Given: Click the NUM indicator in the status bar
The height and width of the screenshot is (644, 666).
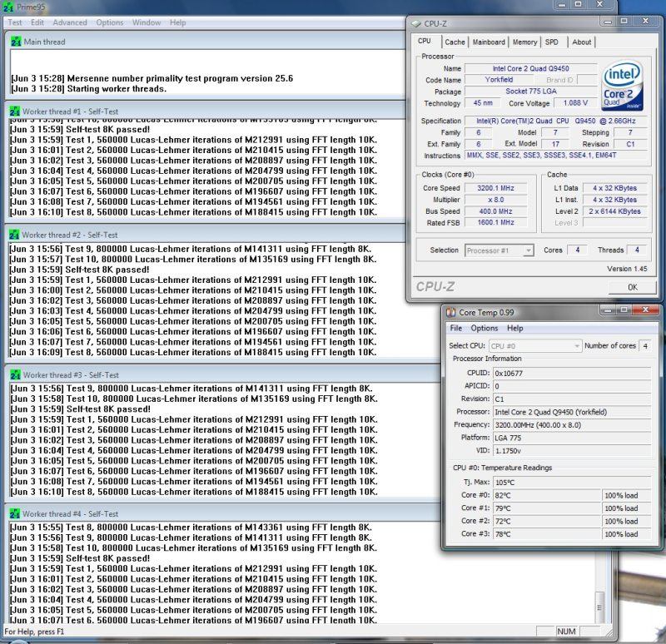Looking at the screenshot, I should [566, 632].
